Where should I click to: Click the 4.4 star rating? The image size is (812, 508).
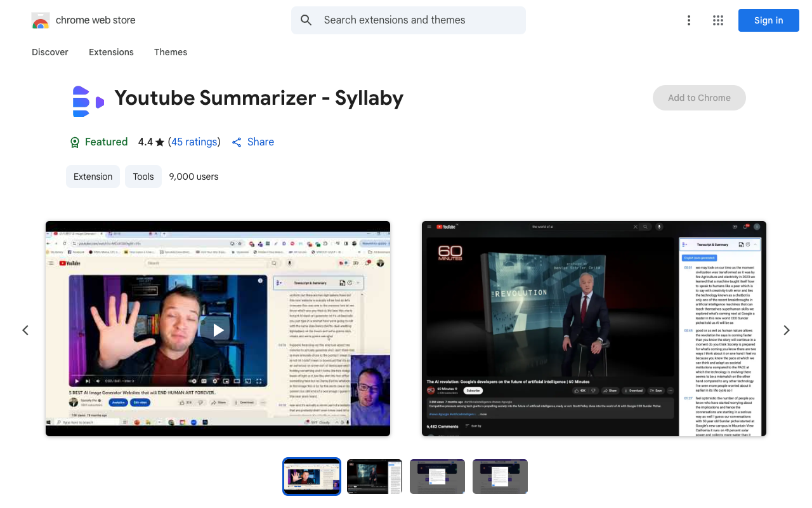(151, 142)
